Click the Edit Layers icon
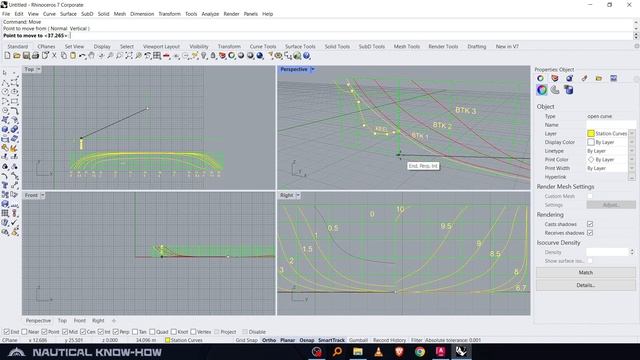640x360 pixels. tap(222, 56)
